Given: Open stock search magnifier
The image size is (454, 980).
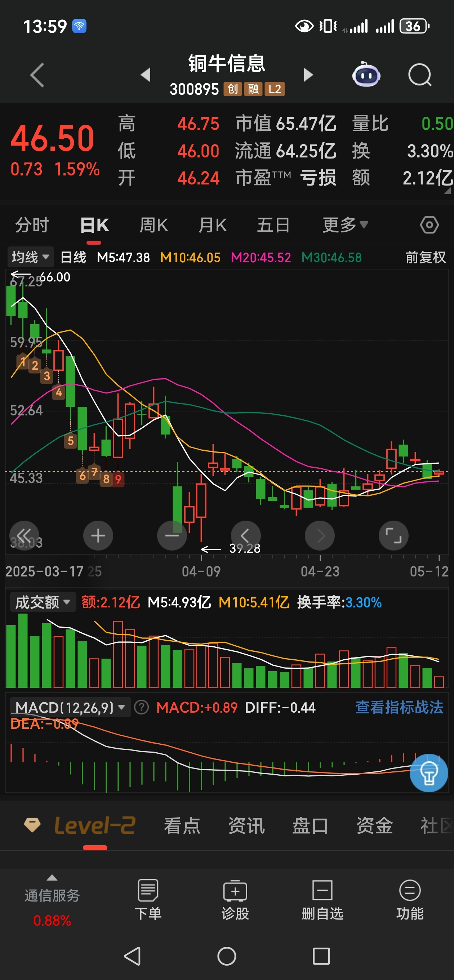Looking at the screenshot, I should (420, 75).
